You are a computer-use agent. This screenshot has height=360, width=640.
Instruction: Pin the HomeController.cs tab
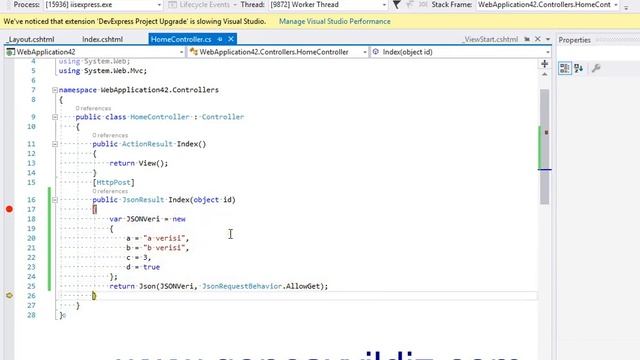click(x=220, y=39)
